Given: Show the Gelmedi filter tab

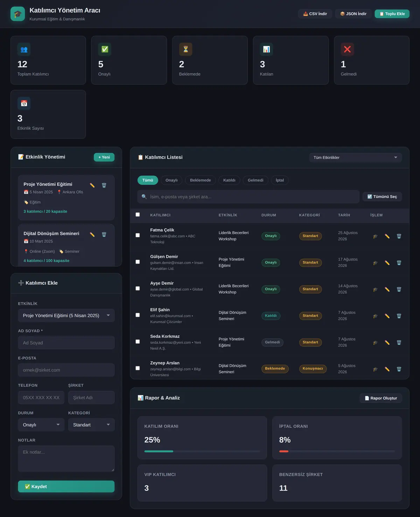Looking at the screenshot, I should (x=255, y=180).
